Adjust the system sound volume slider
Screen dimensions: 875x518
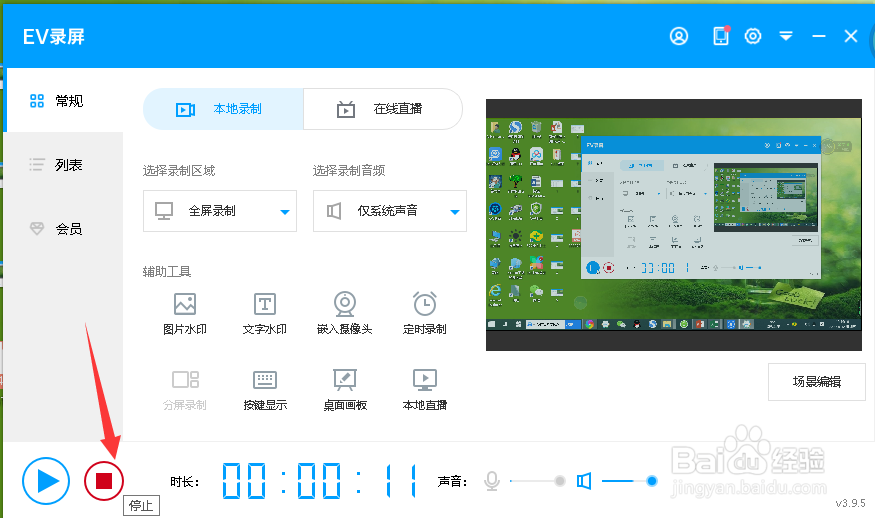(x=630, y=481)
